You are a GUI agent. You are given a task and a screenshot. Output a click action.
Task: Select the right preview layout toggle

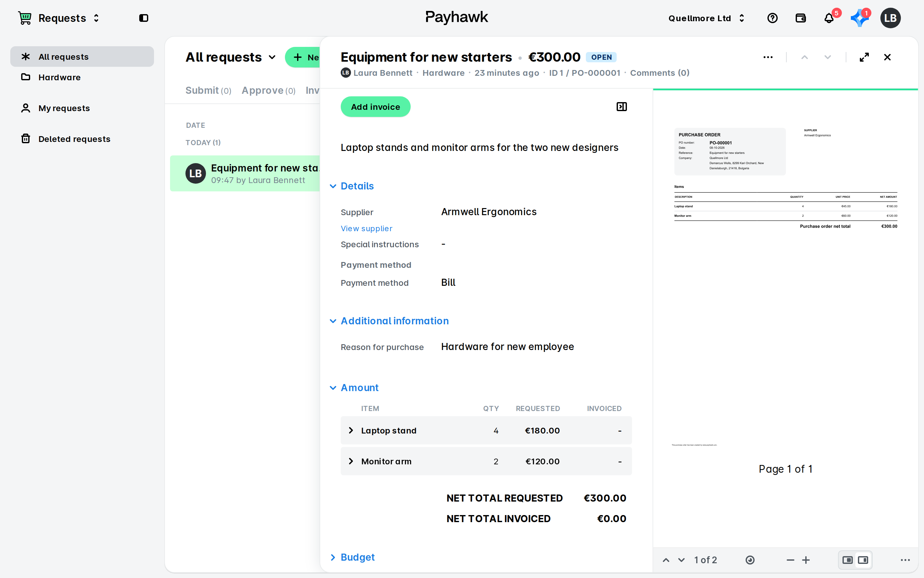pos(863,560)
